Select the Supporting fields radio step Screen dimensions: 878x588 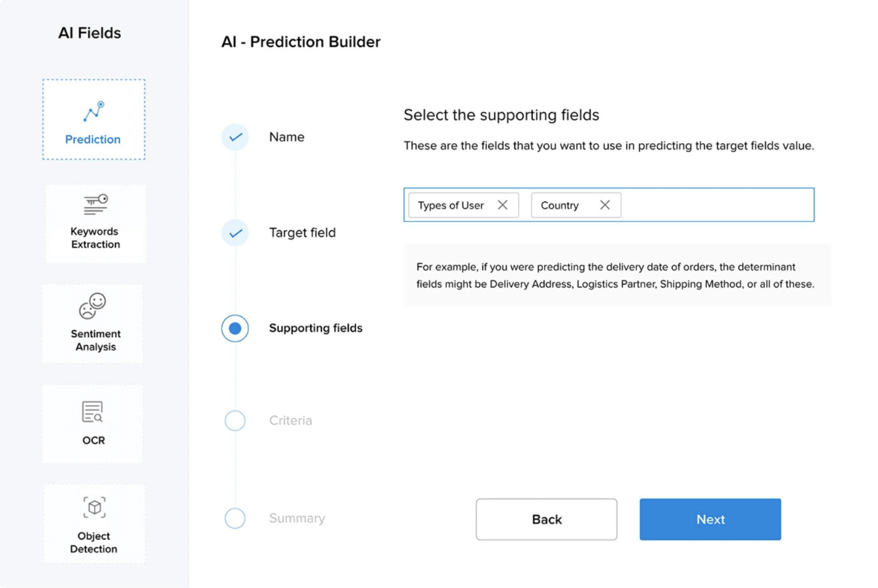click(x=235, y=329)
